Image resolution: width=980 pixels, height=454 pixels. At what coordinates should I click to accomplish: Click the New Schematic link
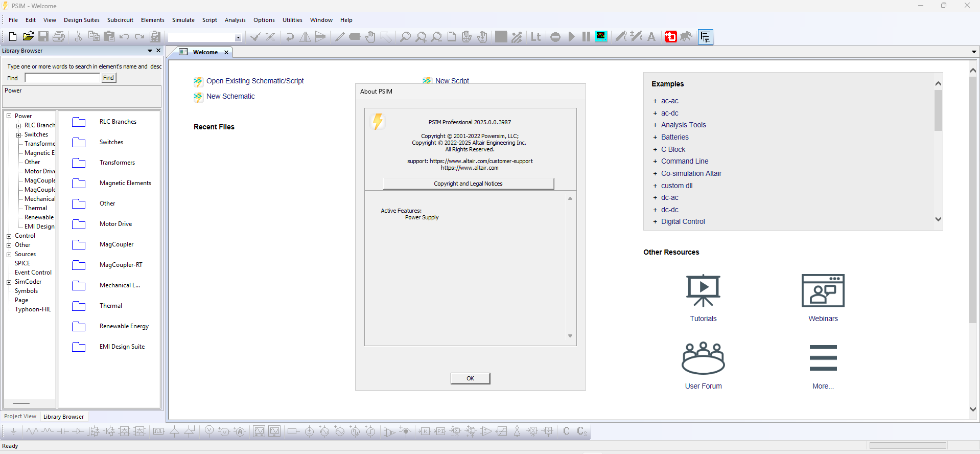click(230, 96)
